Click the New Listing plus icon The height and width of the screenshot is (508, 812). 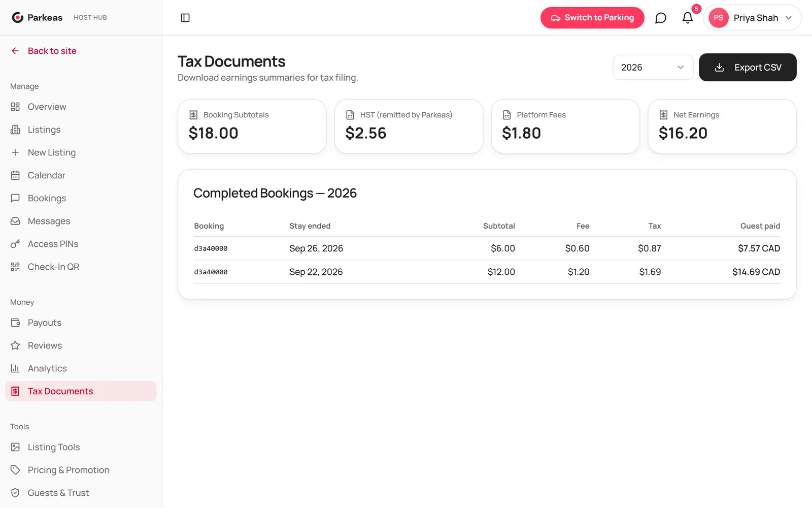pos(15,152)
